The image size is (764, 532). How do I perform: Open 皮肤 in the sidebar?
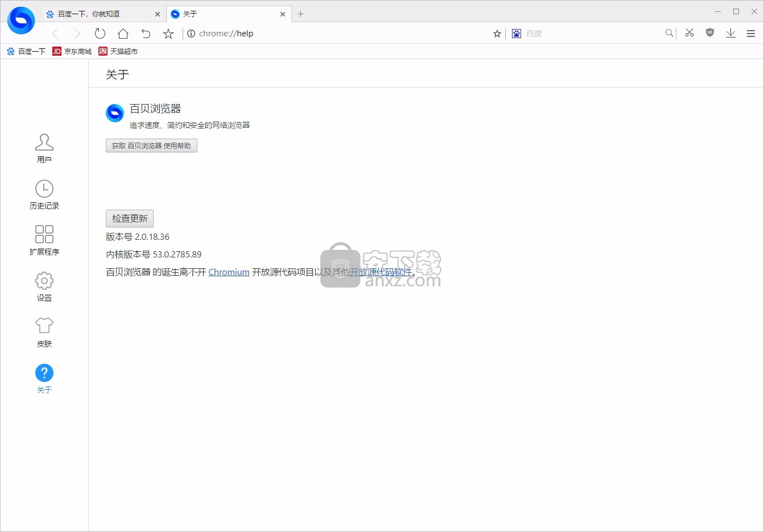(44, 332)
